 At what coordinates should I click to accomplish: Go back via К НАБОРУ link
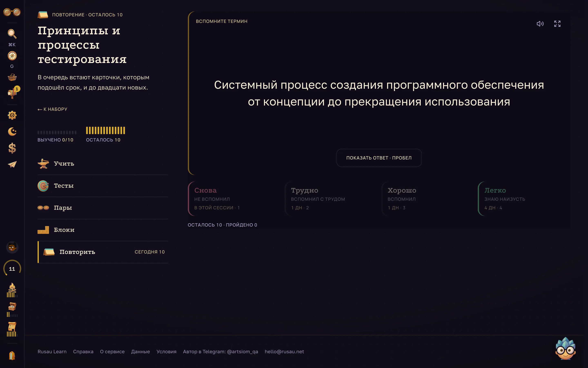point(52,109)
